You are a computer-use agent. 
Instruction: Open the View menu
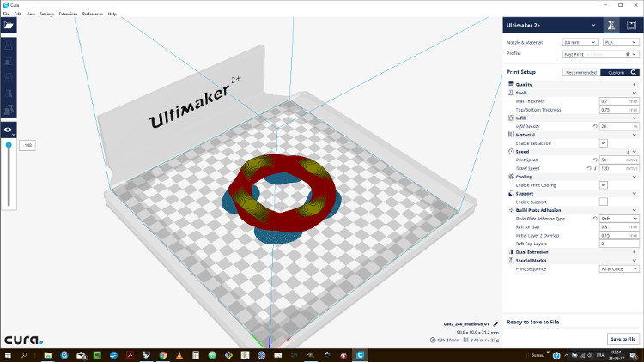point(31,14)
